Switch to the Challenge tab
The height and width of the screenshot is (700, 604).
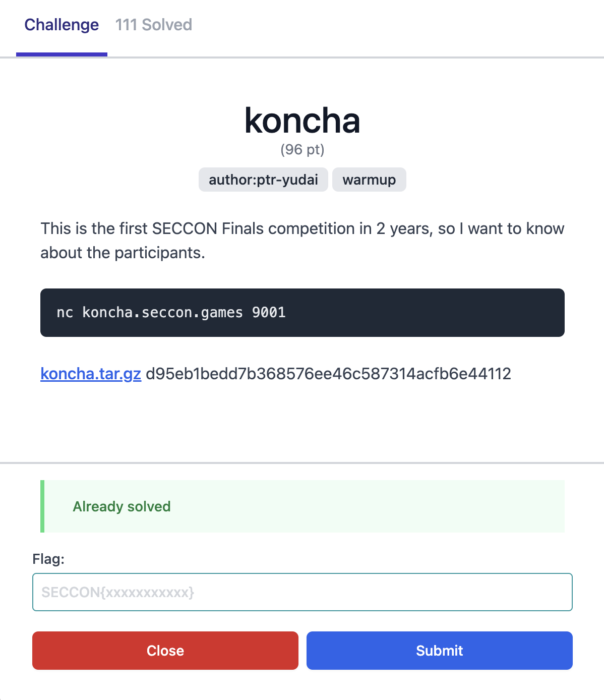coord(62,25)
